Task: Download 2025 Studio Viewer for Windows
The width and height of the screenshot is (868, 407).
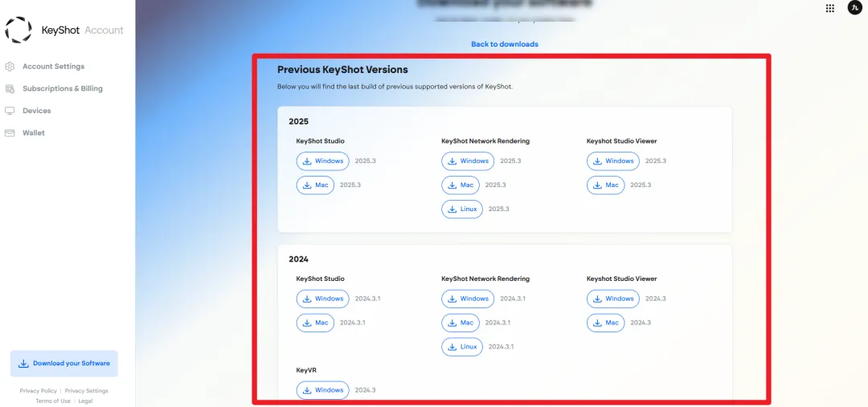Action: [612, 161]
